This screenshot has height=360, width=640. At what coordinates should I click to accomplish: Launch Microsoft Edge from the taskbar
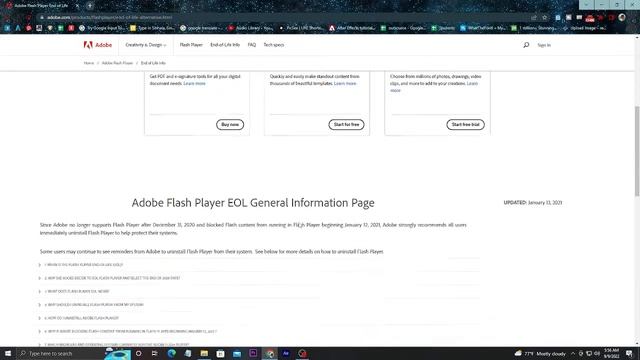click(171, 353)
